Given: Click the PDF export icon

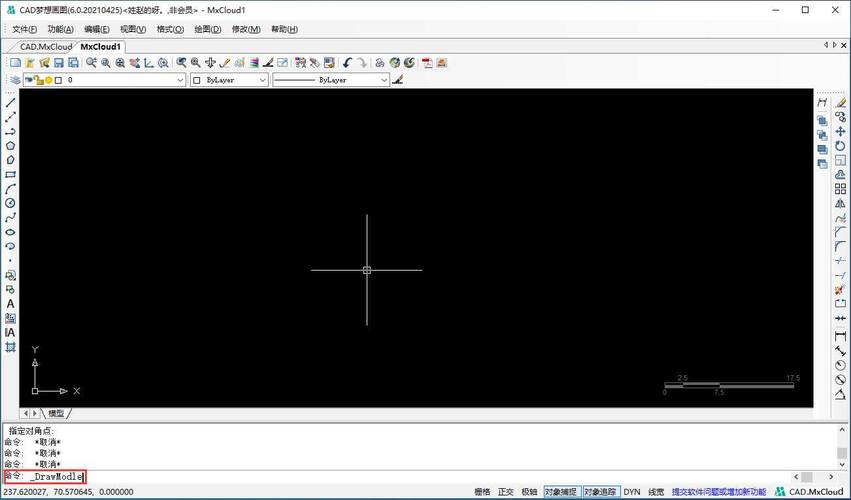Looking at the screenshot, I should click(x=428, y=63).
